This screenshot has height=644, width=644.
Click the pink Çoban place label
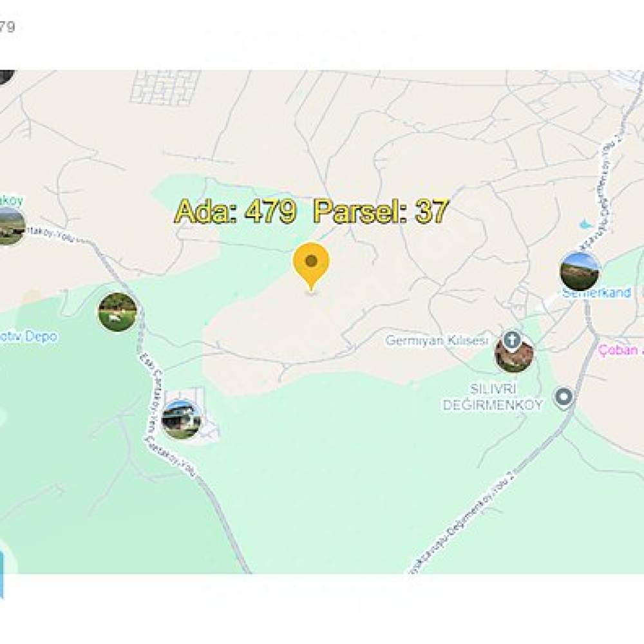pos(620,350)
